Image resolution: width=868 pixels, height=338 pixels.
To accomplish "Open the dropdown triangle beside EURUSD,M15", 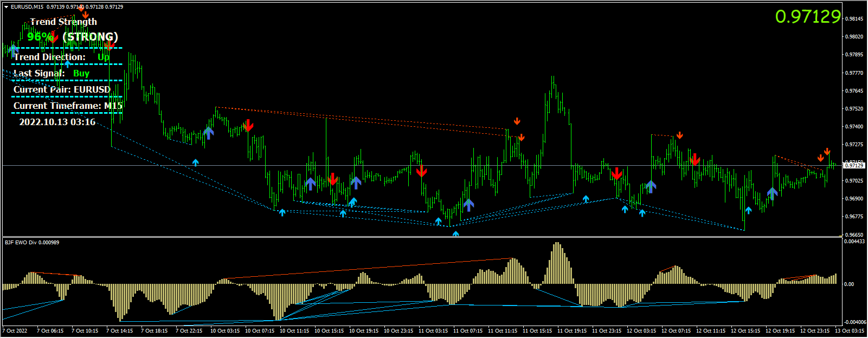I will coord(6,7).
